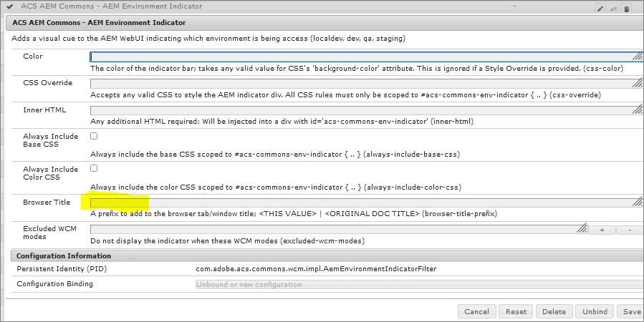The width and height of the screenshot is (644, 322).
Task: Click the Configuration Binding field
Action: coord(419,284)
